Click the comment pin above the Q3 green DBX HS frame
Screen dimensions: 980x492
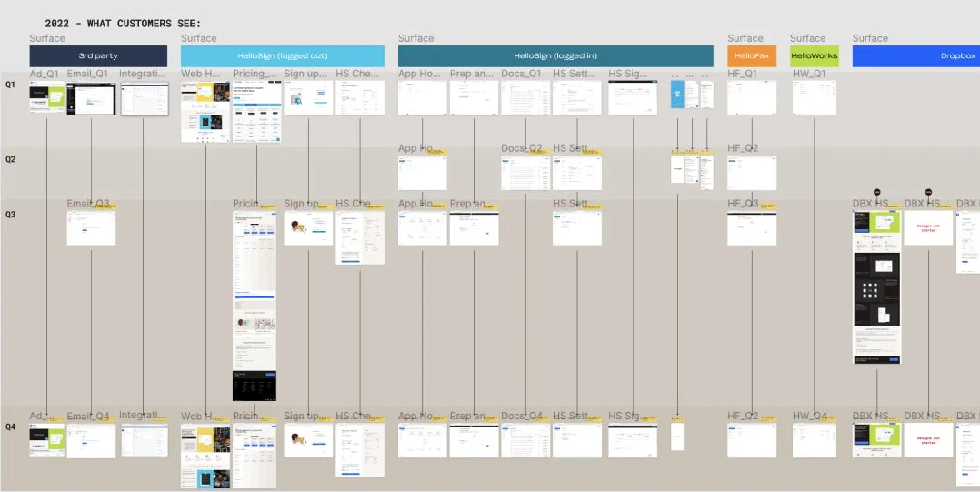[876, 192]
